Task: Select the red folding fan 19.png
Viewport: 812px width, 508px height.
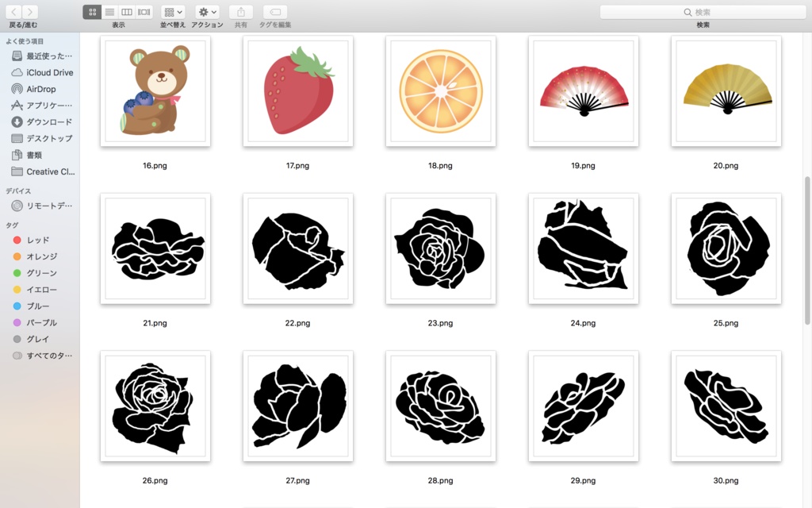Action: click(x=584, y=91)
